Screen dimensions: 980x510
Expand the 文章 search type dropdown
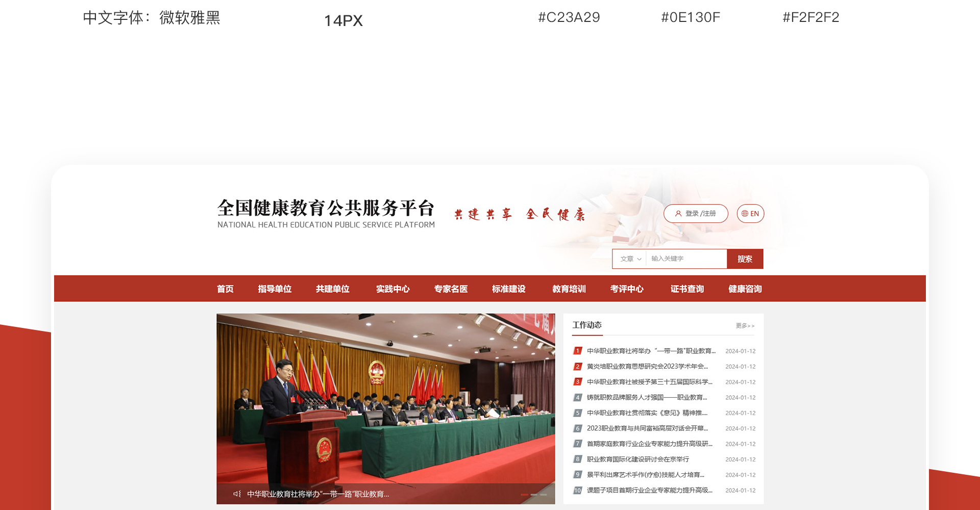point(630,259)
